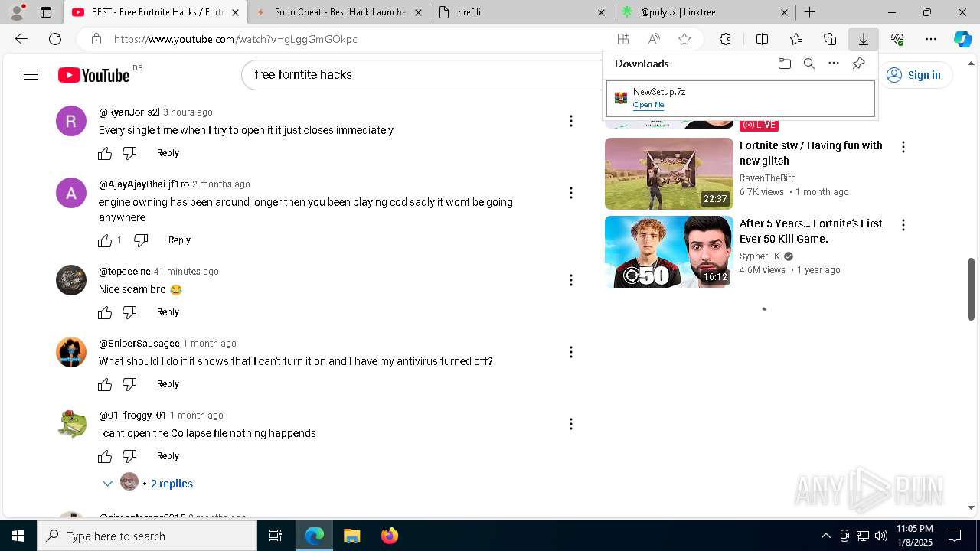980x551 pixels.
Task: Dislike the comment by @RyanJor-s2l
Action: click(129, 153)
